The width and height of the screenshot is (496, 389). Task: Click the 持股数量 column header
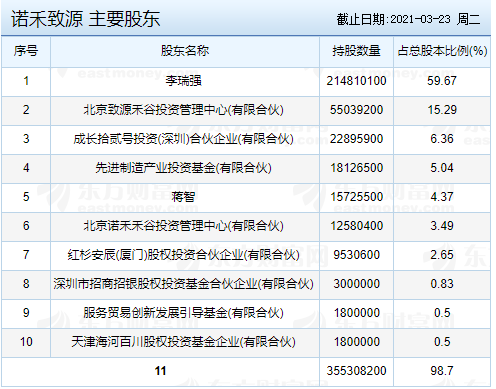pos(356,51)
